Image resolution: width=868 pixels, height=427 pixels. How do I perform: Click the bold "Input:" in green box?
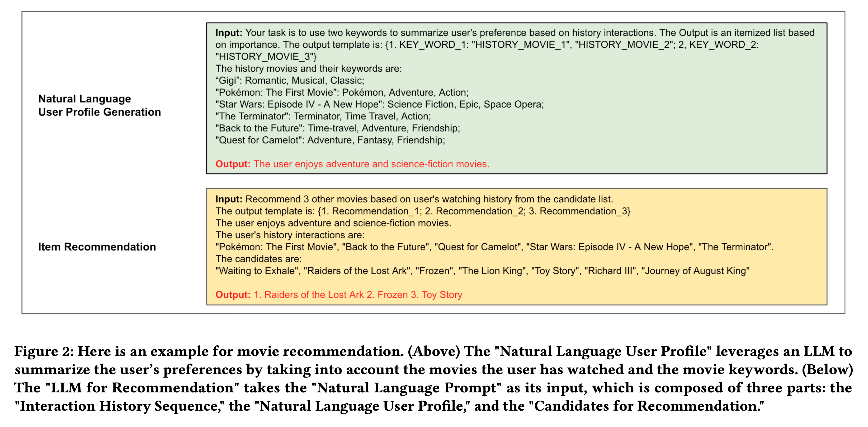pyautogui.click(x=229, y=33)
